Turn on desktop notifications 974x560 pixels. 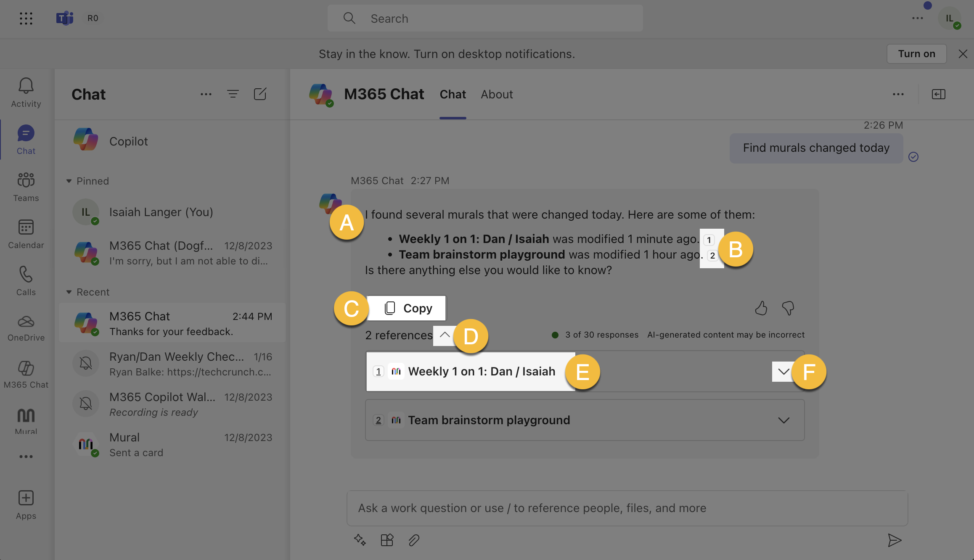coord(916,54)
